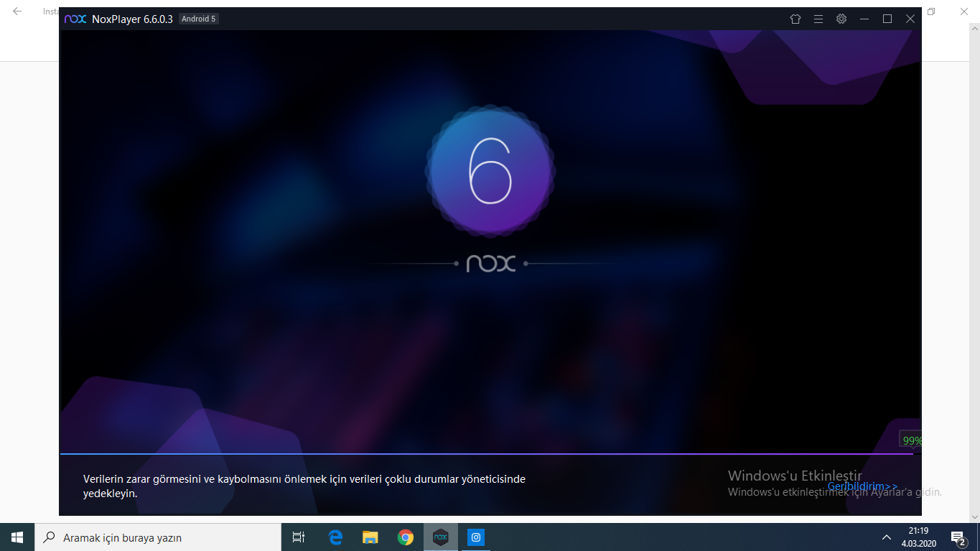980x551 pixels.
Task: Minimize the NoxPlayer window
Action: (x=864, y=19)
